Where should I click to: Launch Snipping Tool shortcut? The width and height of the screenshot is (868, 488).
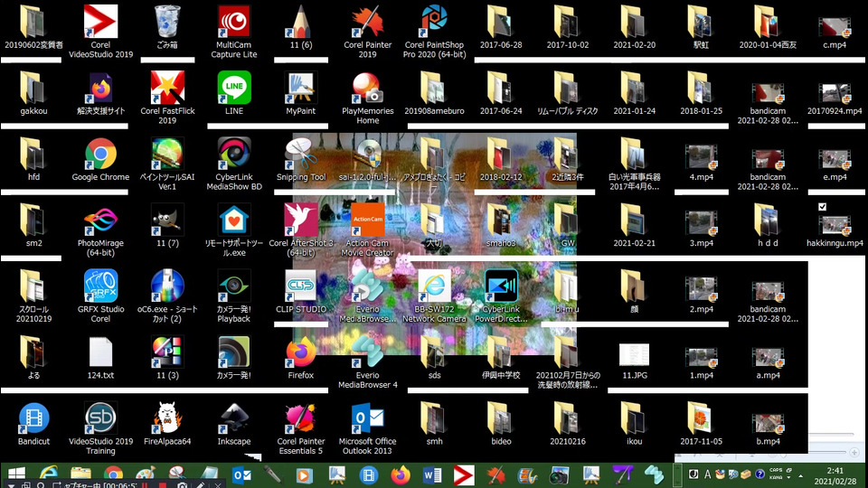300,159
